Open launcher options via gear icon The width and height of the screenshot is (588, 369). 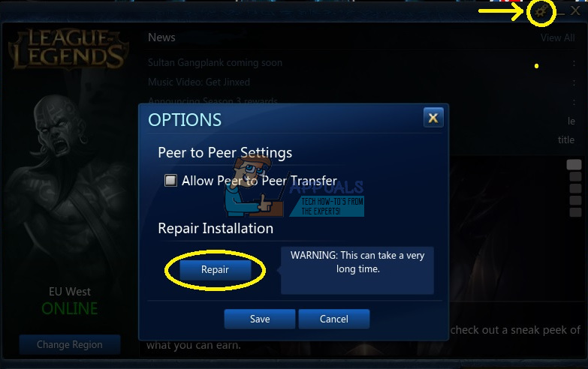[x=541, y=11]
